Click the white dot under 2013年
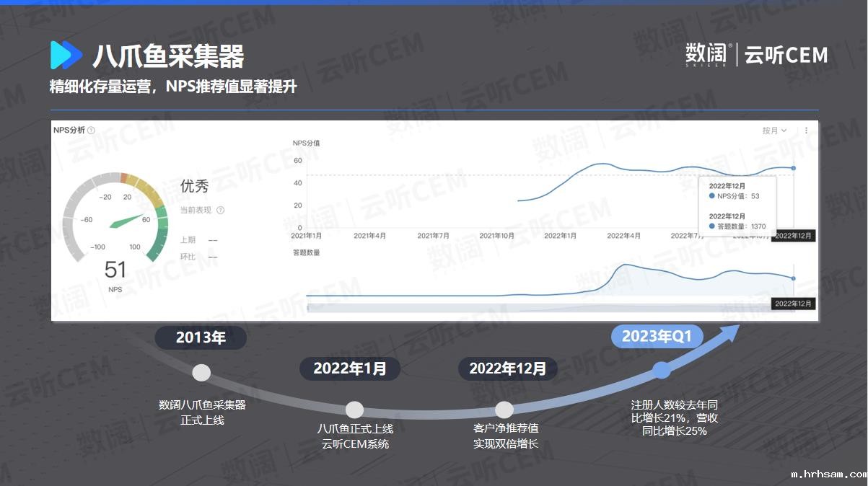868x486 pixels. click(x=201, y=373)
